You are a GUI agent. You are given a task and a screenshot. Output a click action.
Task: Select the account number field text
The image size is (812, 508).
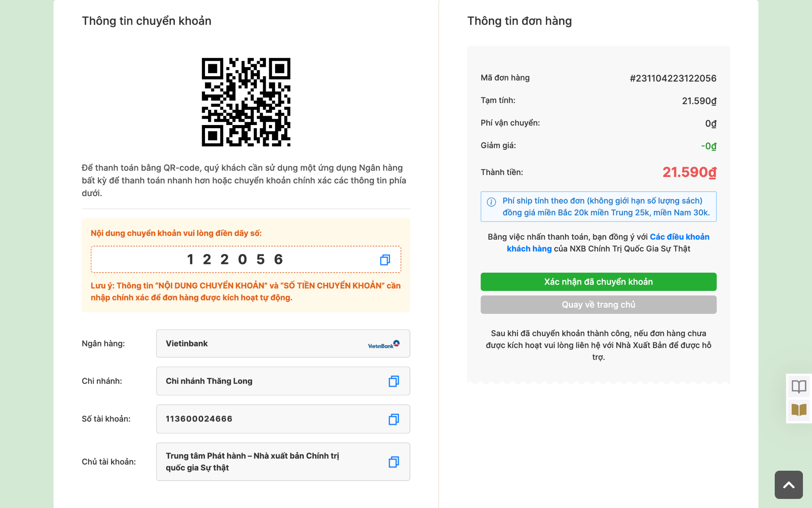click(199, 419)
